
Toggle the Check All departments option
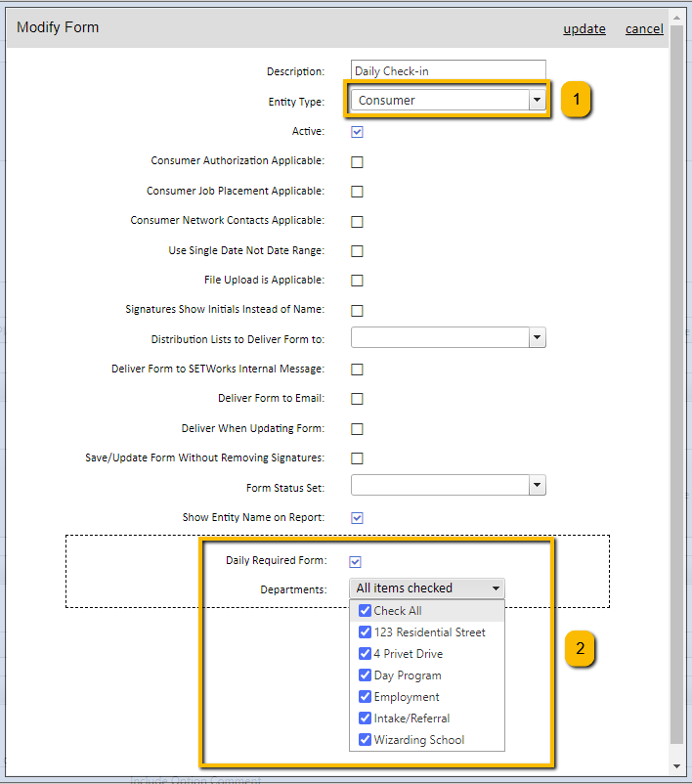point(365,611)
